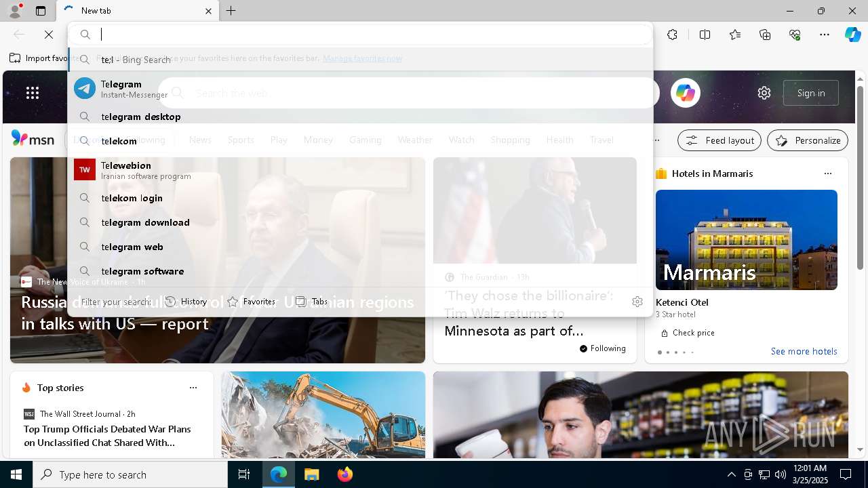Open the Wall Street Journal top story headline

[107, 436]
